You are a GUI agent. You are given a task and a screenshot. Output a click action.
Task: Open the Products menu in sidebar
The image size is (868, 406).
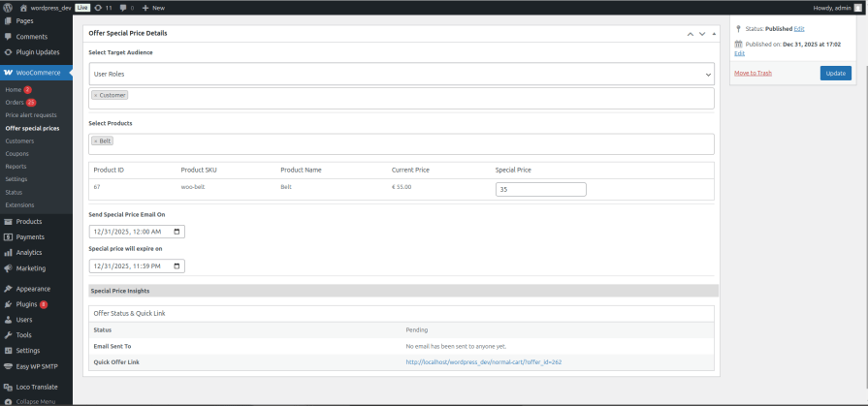(29, 221)
